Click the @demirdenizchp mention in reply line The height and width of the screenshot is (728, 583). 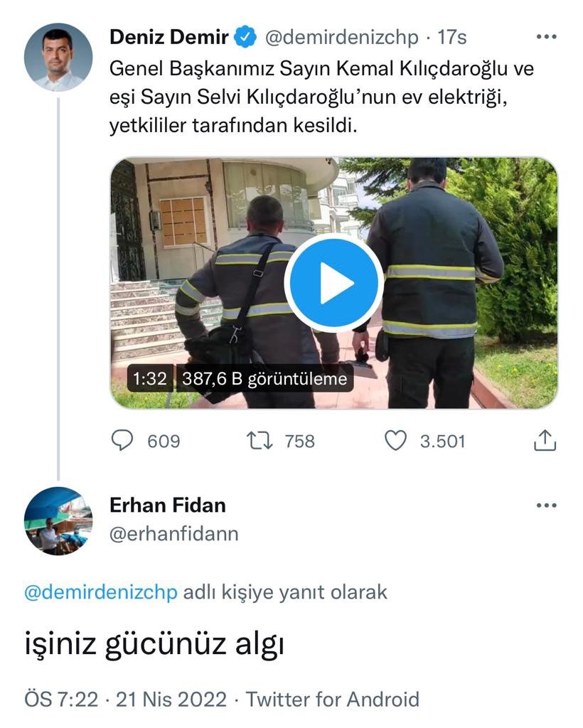click(101, 592)
